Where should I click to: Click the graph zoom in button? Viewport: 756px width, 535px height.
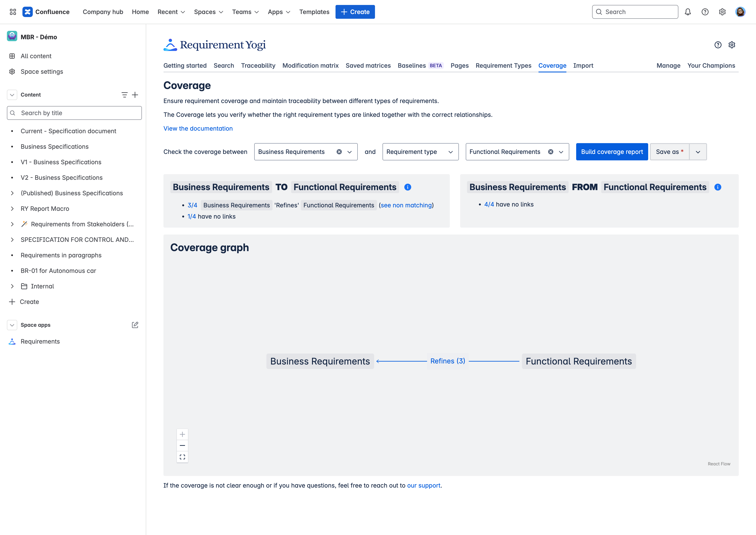pos(182,434)
